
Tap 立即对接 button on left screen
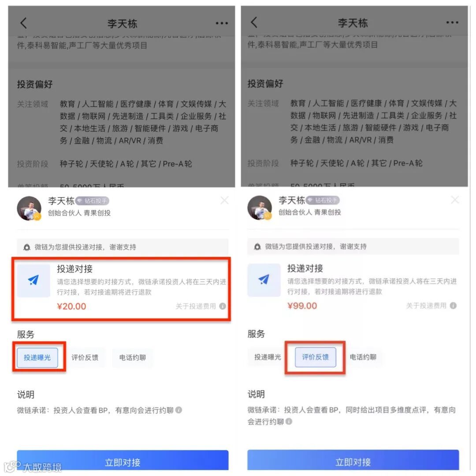click(x=123, y=461)
